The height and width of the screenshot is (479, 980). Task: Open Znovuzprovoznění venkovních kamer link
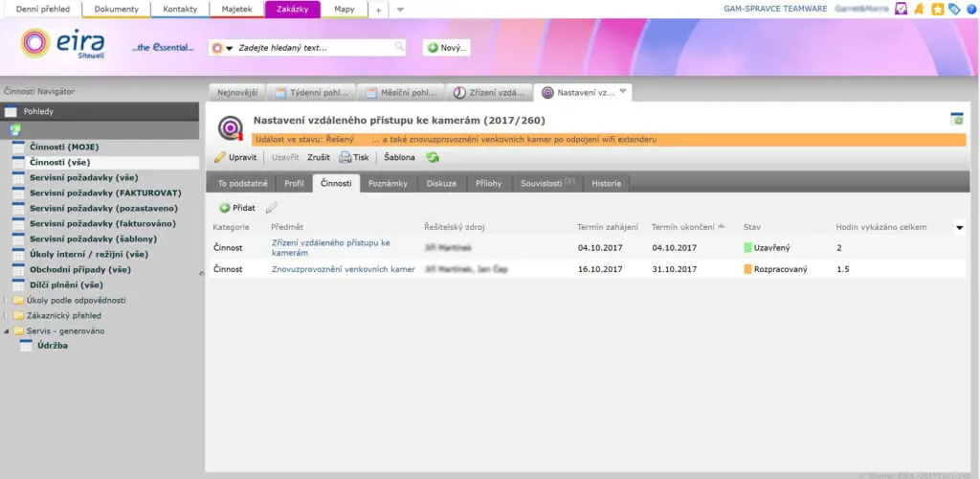pos(343,269)
